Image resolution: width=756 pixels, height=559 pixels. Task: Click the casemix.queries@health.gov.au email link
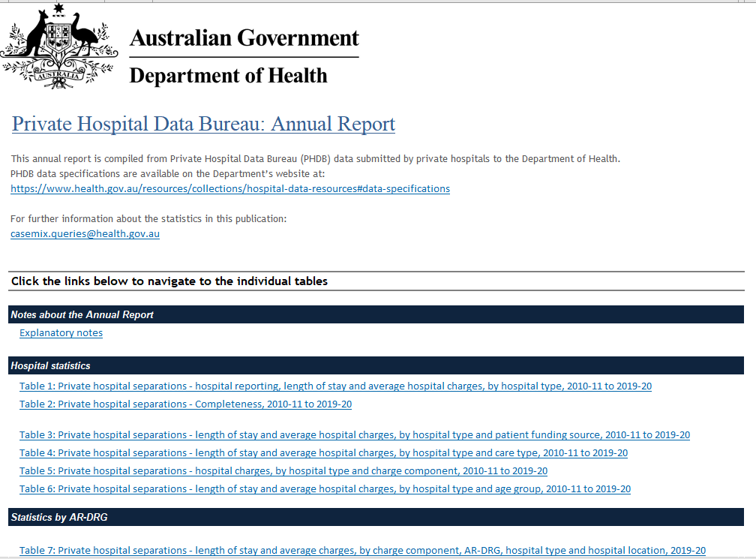click(x=85, y=234)
